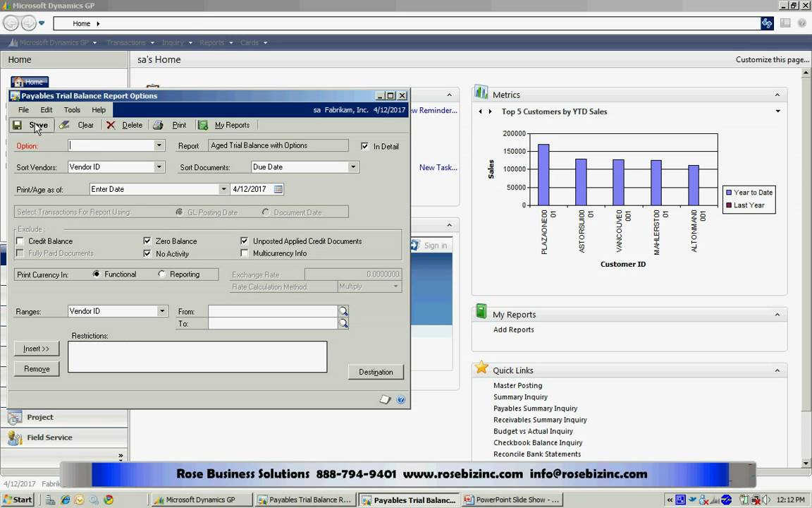Open Payables Summary Inquiry quick link
Image resolution: width=812 pixels, height=508 pixels.
[x=536, y=409]
